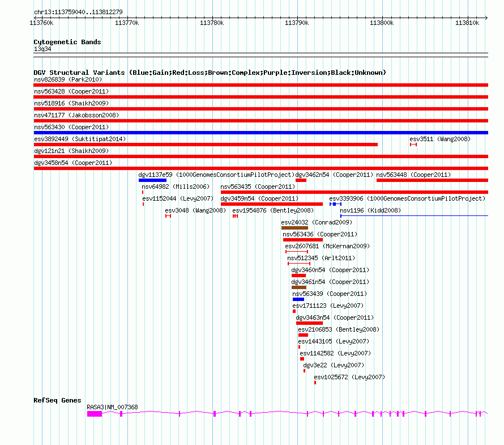
Task: Click the nsv563439 (Cooper2011) blue bar
Action: pos(298,299)
